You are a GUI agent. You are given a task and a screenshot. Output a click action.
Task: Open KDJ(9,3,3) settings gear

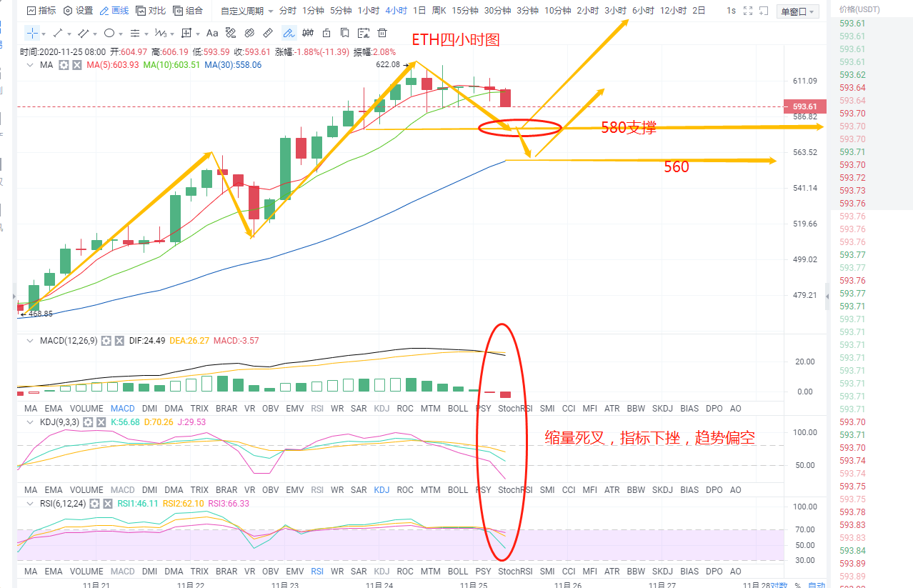(x=88, y=422)
